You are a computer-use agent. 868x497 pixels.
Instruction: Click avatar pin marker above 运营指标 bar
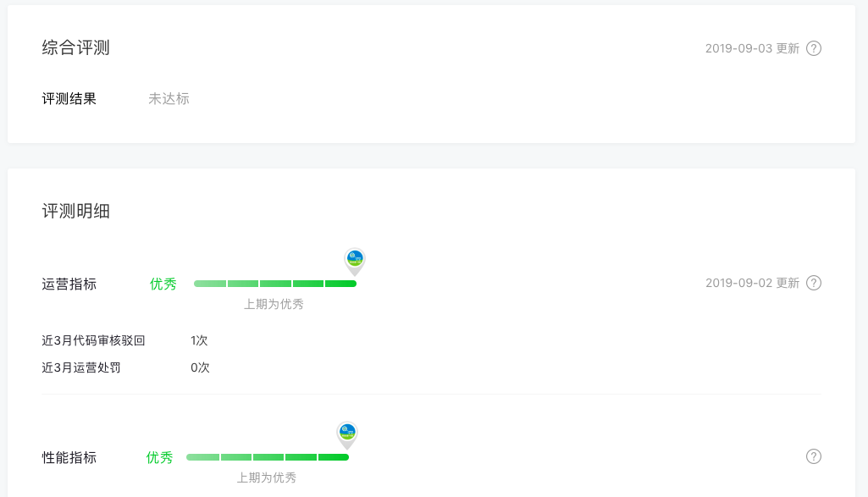[355, 262]
